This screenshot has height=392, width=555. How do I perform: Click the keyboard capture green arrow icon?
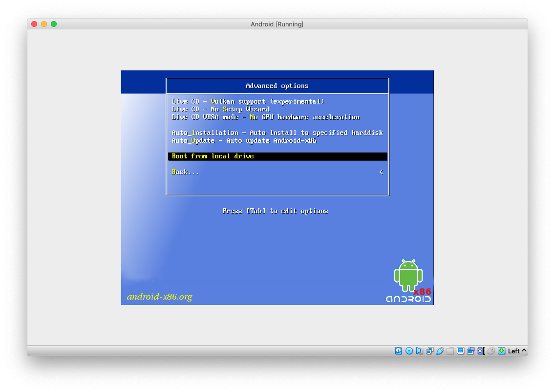coord(502,351)
